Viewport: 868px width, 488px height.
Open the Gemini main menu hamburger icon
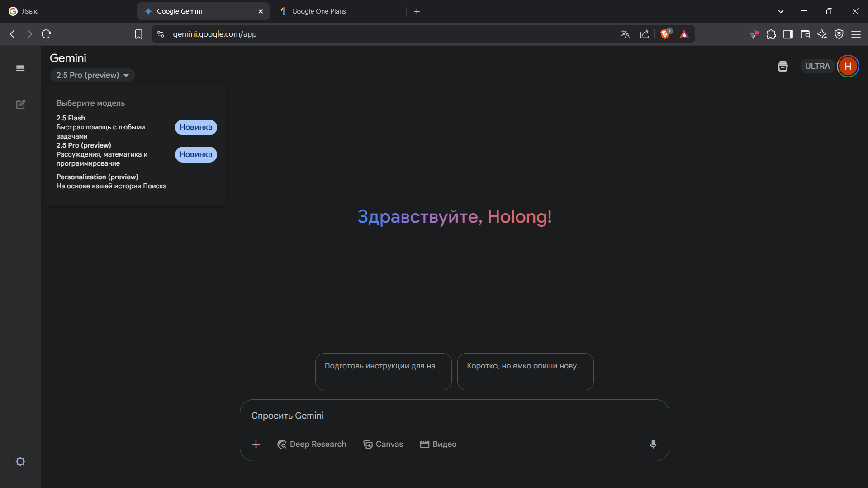point(20,68)
